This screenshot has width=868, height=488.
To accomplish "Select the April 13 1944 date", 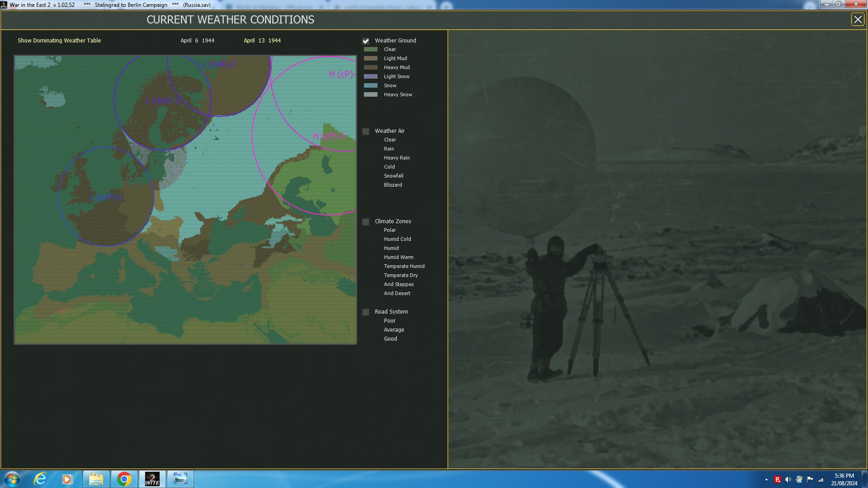I will point(262,41).
